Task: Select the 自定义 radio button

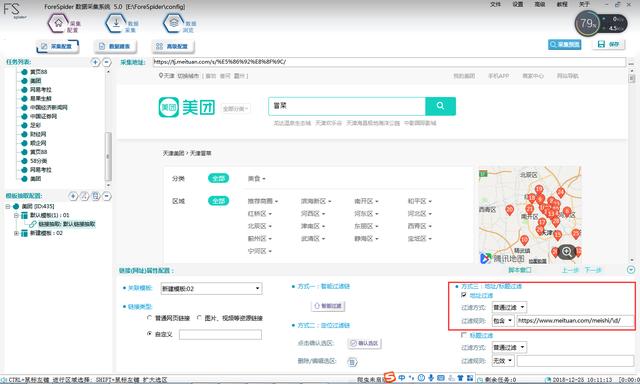Action: [x=149, y=333]
